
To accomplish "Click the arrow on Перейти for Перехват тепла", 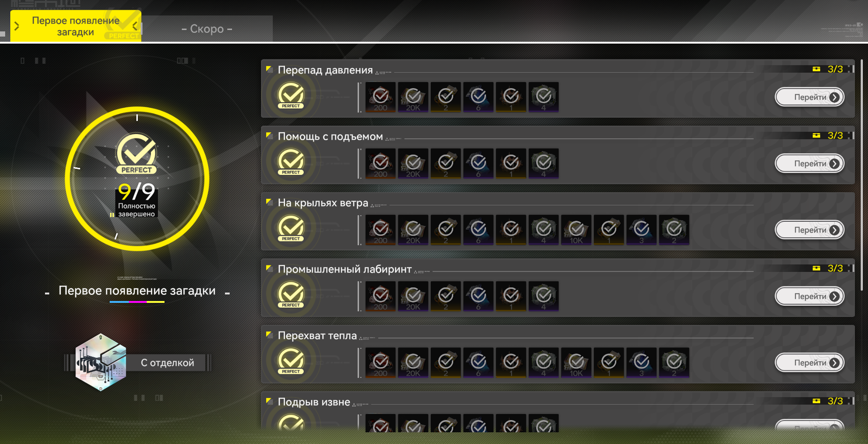I will click(x=834, y=363).
